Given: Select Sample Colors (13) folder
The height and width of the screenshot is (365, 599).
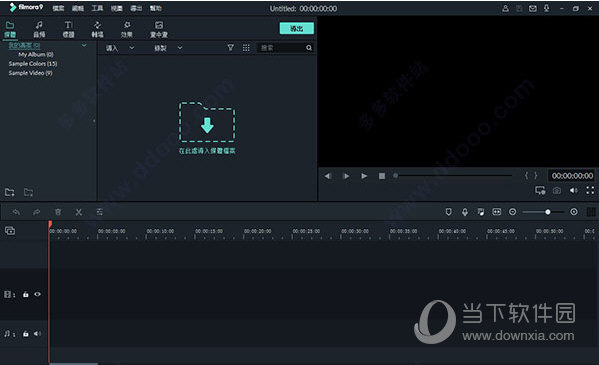Looking at the screenshot, I should [33, 64].
